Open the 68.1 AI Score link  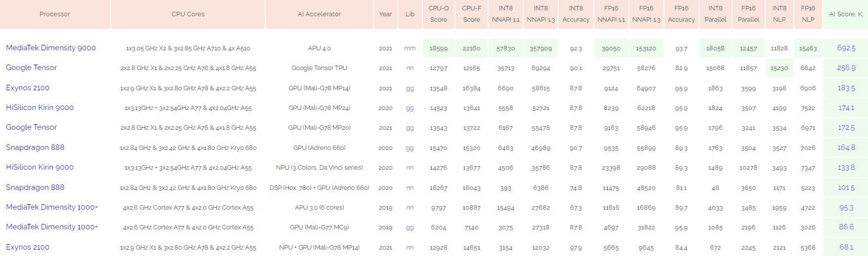point(846,247)
